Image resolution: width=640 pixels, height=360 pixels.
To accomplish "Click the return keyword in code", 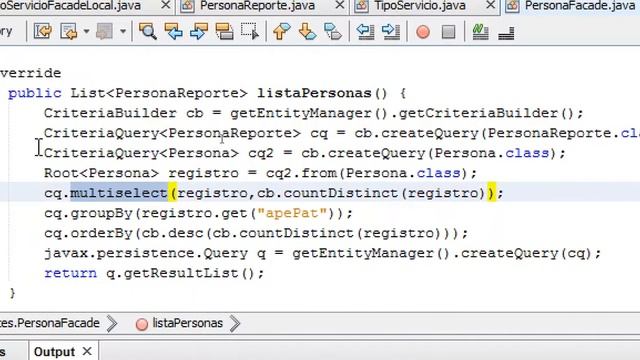I will tap(70, 273).
